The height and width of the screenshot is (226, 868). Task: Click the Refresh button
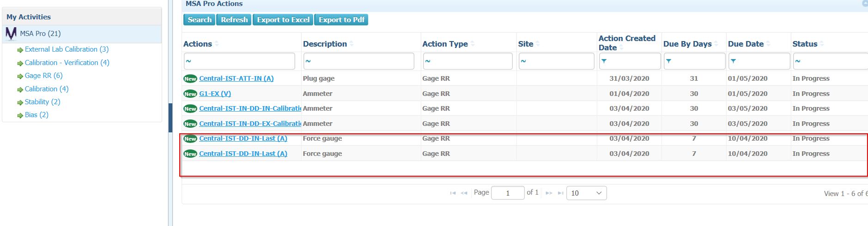(x=234, y=20)
